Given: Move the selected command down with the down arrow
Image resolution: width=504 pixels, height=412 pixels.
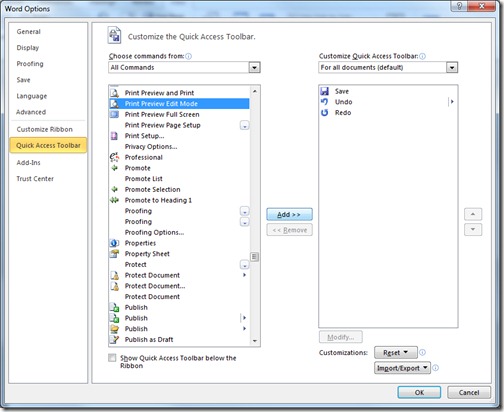Looking at the screenshot, I should tap(473, 230).
